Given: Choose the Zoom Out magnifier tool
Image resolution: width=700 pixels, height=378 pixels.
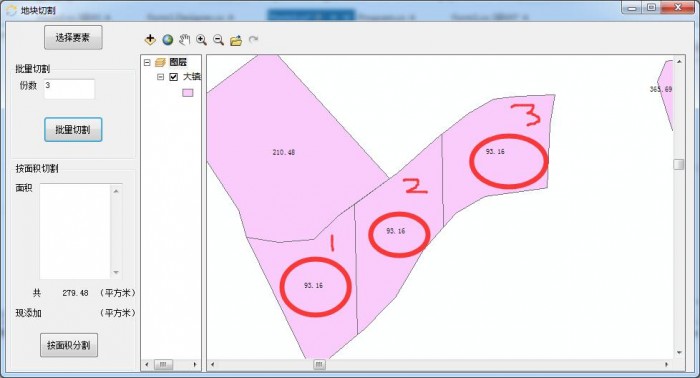Looking at the screenshot, I should (x=218, y=40).
